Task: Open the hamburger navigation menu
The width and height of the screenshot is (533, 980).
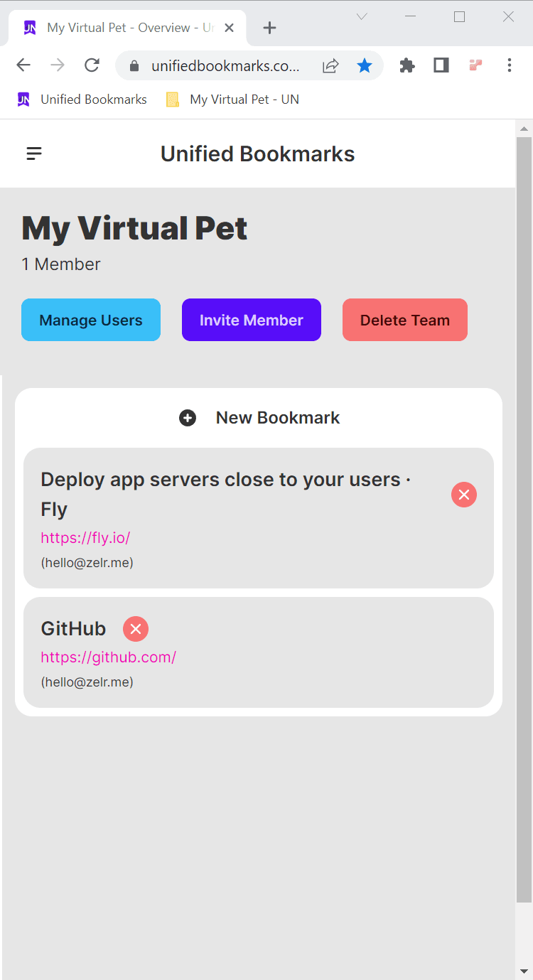Action: [34, 154]
